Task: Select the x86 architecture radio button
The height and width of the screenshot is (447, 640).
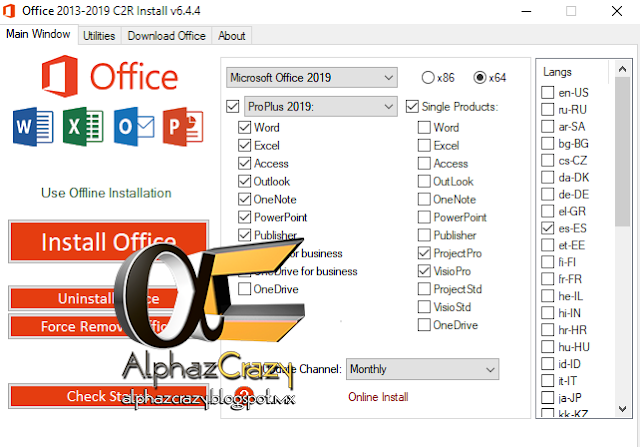Action: (428, 78)
